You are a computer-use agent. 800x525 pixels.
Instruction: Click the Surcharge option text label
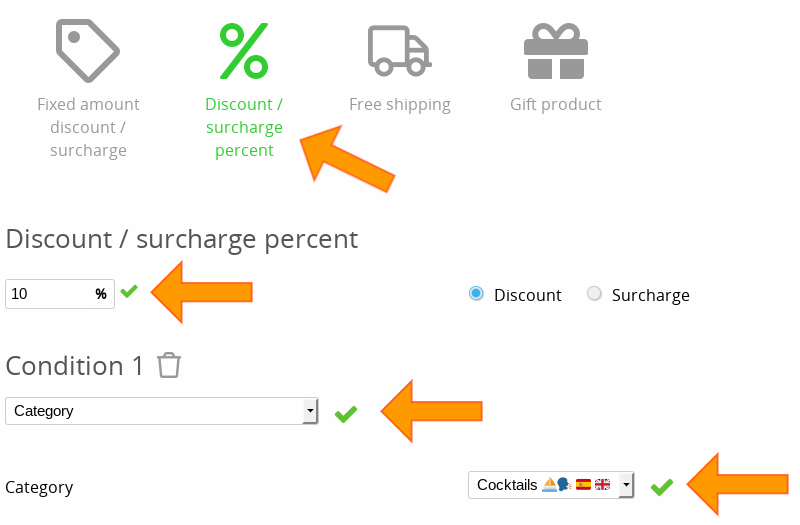pos(650,295)
